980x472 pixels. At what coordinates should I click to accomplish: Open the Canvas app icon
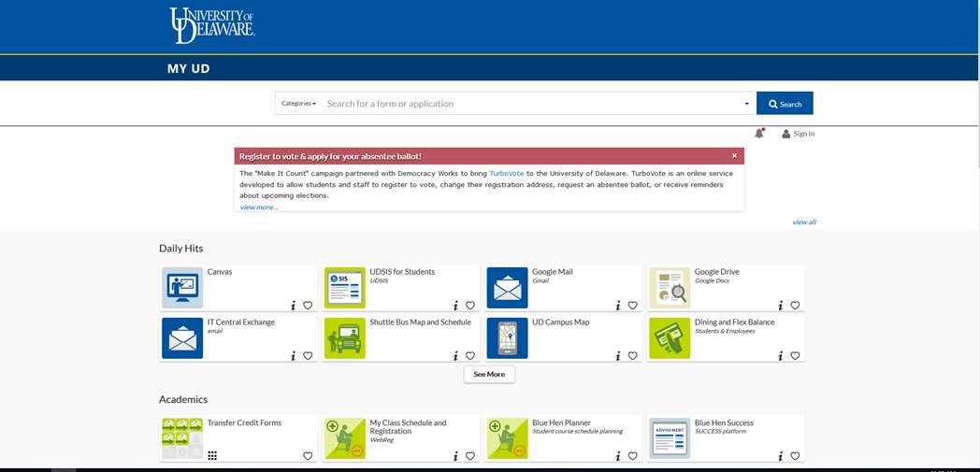(x=182, y=288)
